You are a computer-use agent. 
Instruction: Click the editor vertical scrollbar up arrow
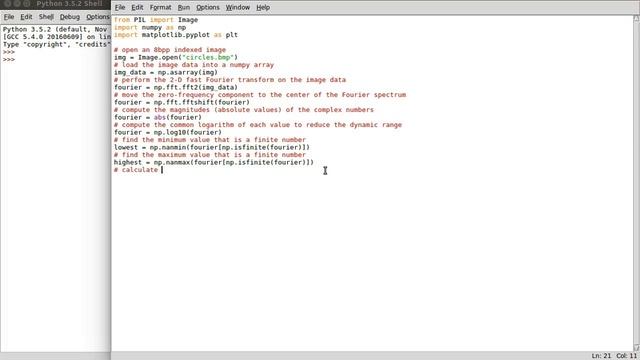tap(636, 18)
